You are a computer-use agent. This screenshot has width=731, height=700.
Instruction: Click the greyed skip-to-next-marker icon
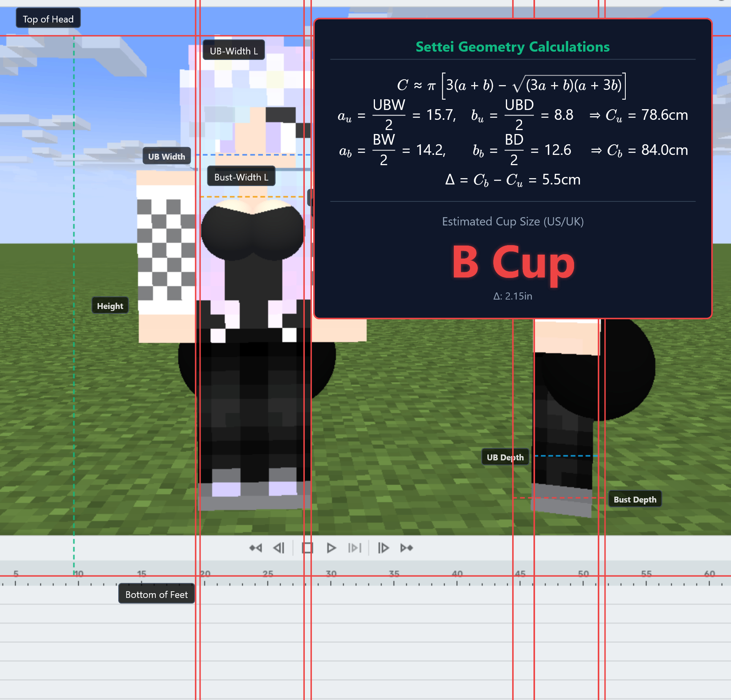[354, 548]
